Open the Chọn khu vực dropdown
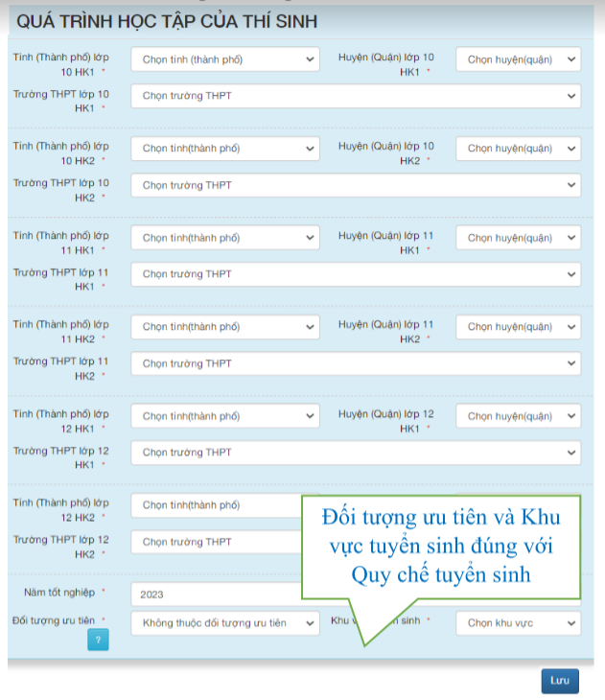The height and width of the screenshot is (700, 605). (519, 622)
